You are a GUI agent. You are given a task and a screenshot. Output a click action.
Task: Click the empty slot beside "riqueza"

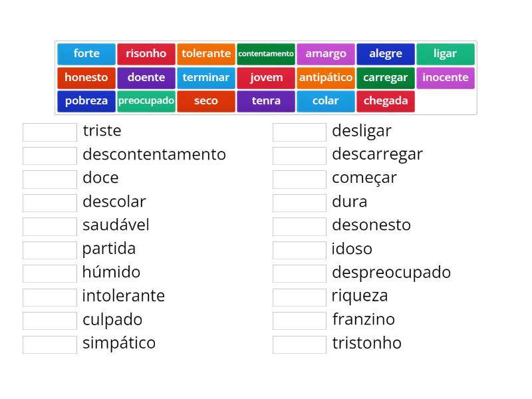coord(299,297)
